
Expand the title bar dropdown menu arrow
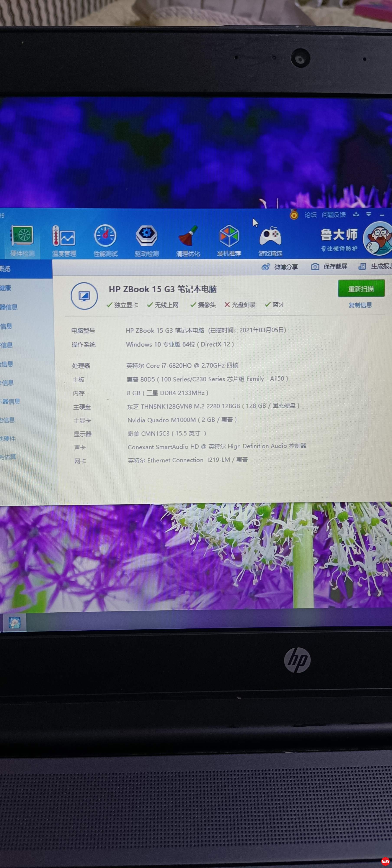[x=369, y=214]
